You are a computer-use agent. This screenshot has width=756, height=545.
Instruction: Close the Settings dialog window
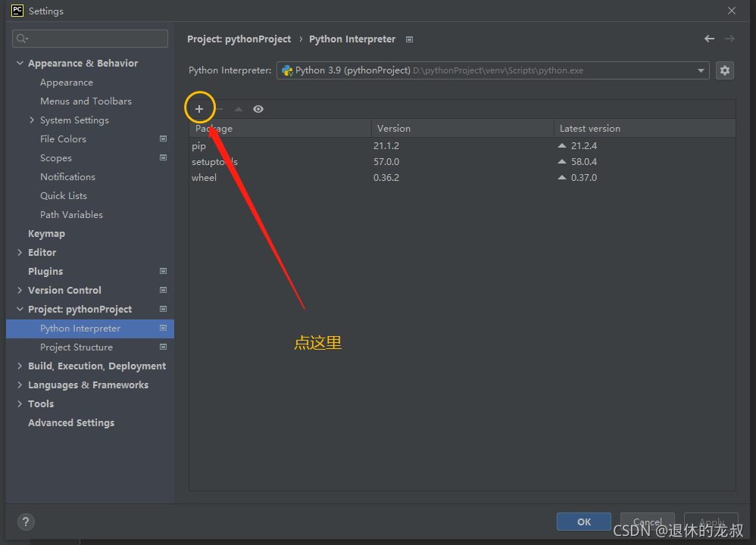point(732,11)
